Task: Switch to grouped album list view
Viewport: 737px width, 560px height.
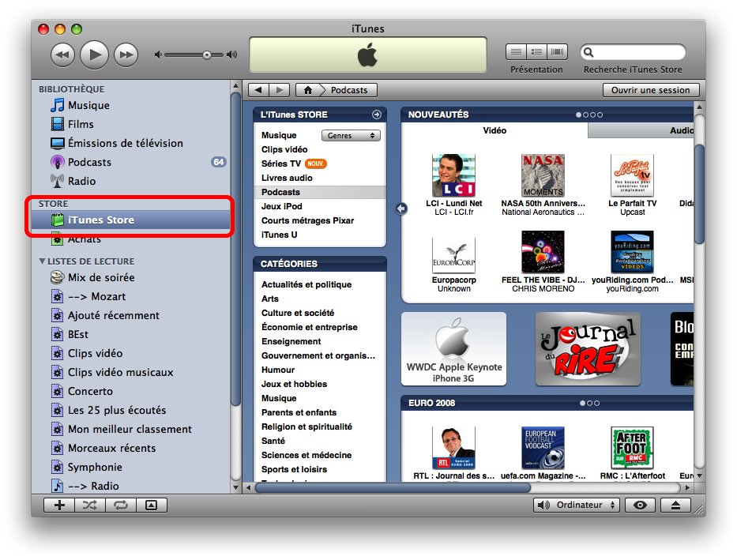Action: click(x=536, y=51)
